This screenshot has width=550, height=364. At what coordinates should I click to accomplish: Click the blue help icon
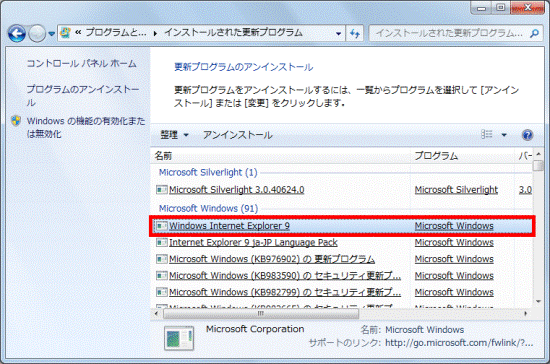coord(527,135)
